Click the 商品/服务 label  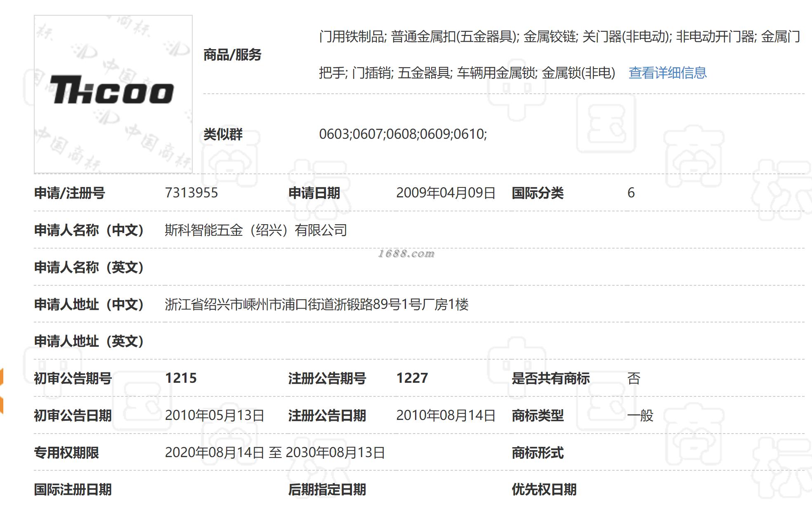tap(232, 55)
